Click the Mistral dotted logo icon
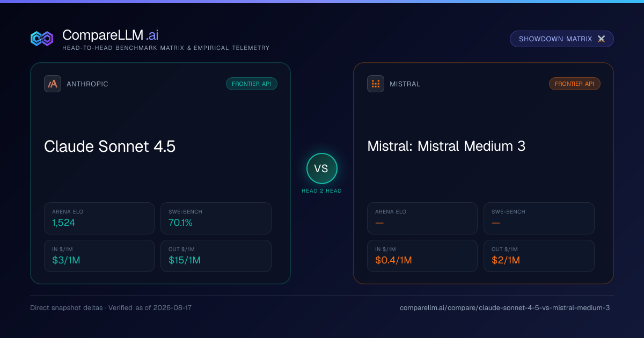644x338 pixels. coord(376,84)
